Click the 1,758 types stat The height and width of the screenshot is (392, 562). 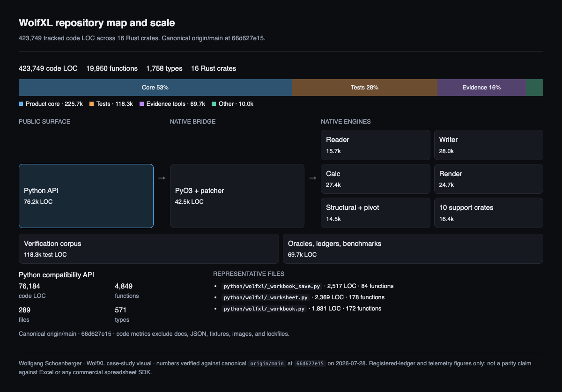point(164,68)
